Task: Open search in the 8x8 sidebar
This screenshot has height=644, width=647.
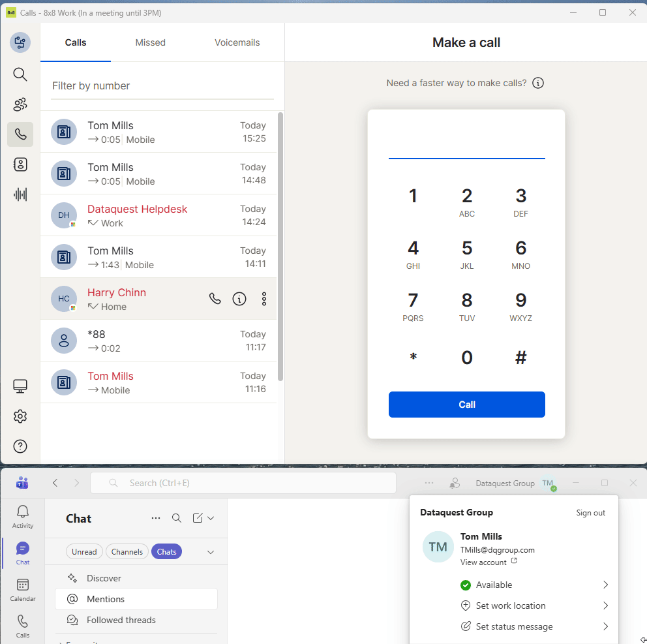Action: click(20, 74)
